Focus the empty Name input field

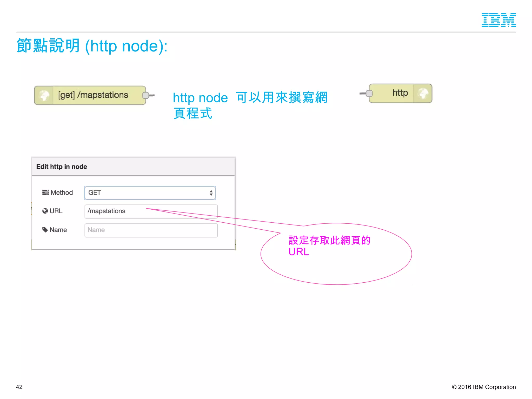(151, 230)
